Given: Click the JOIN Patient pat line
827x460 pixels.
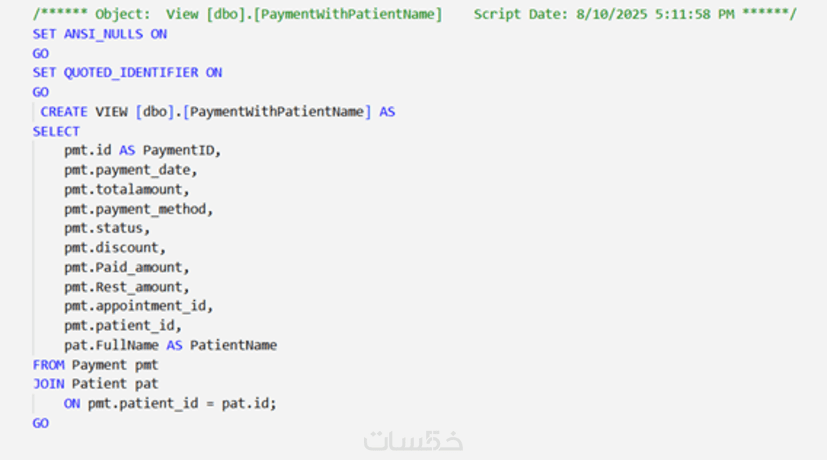Looking at the screenshot, I should click(x=96, y=384).
